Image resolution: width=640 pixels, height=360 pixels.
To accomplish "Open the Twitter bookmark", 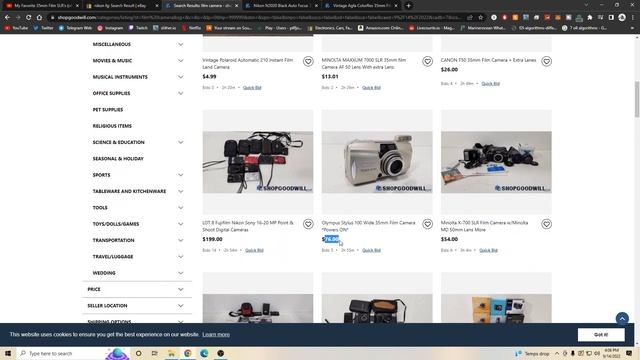I will (x=43, y=28).
